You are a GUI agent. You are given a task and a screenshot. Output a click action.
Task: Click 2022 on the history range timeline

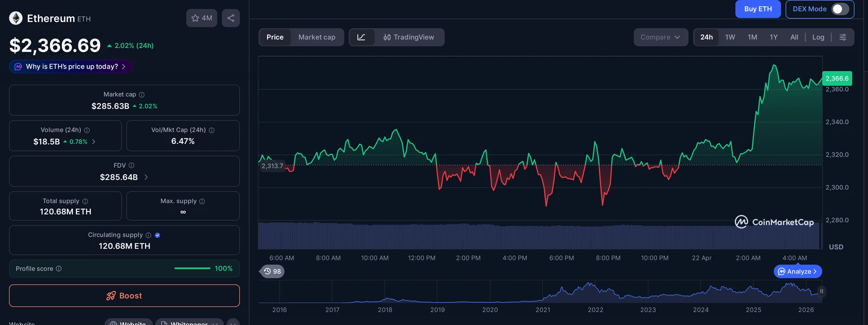click(595, 310)
